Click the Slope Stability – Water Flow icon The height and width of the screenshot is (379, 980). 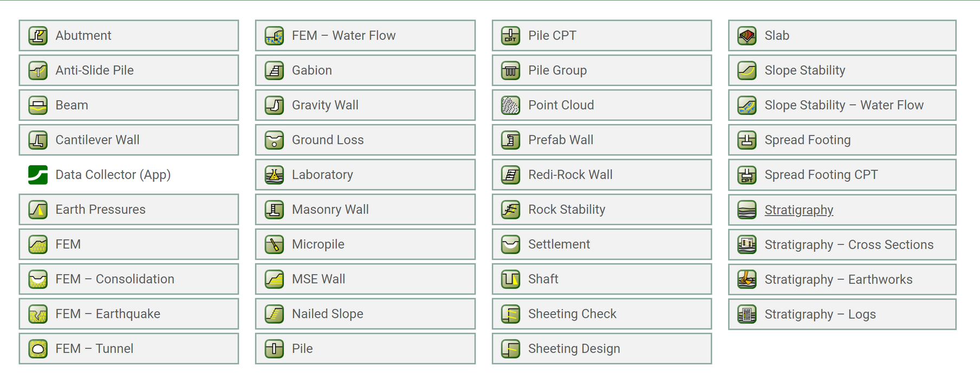point(747,105)
